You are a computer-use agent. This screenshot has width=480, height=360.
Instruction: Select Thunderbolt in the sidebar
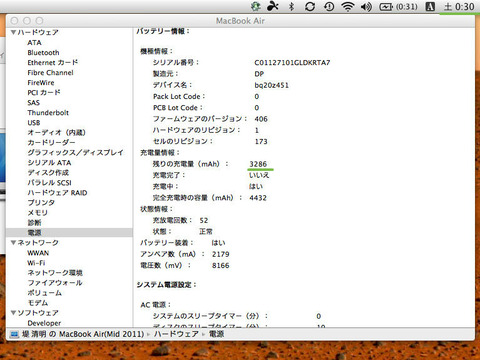pos(48,113)
